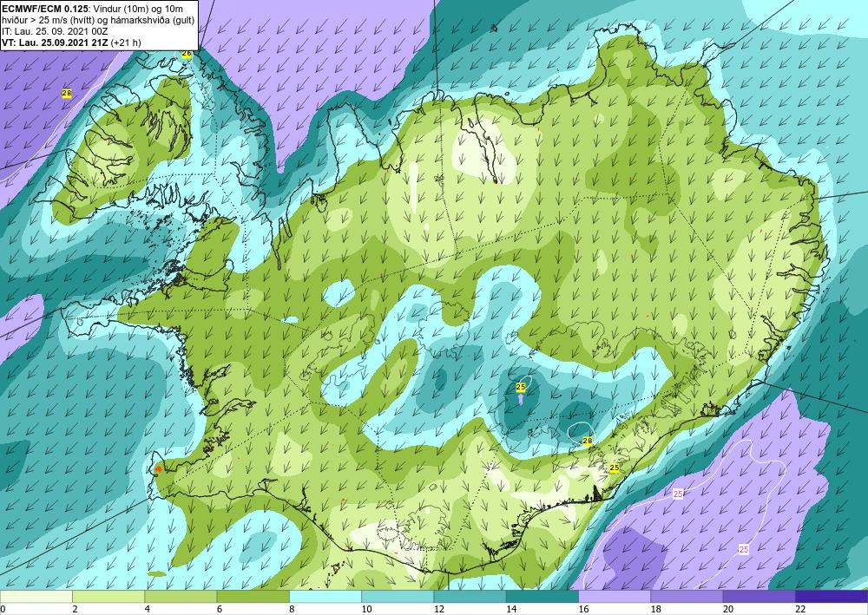Click the 'VT: Lau. 25.09.2021 21Z' valid time
This screenshot has width=868, height=615.
56,43
